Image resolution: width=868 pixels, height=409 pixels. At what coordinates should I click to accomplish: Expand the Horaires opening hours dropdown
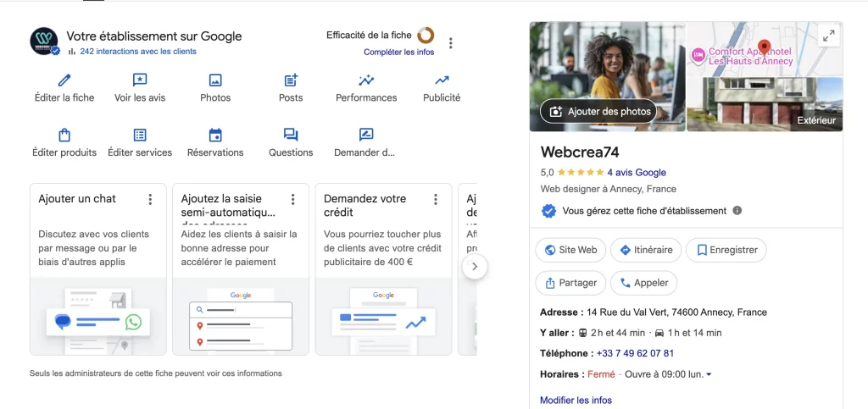[x=709, y=374]
